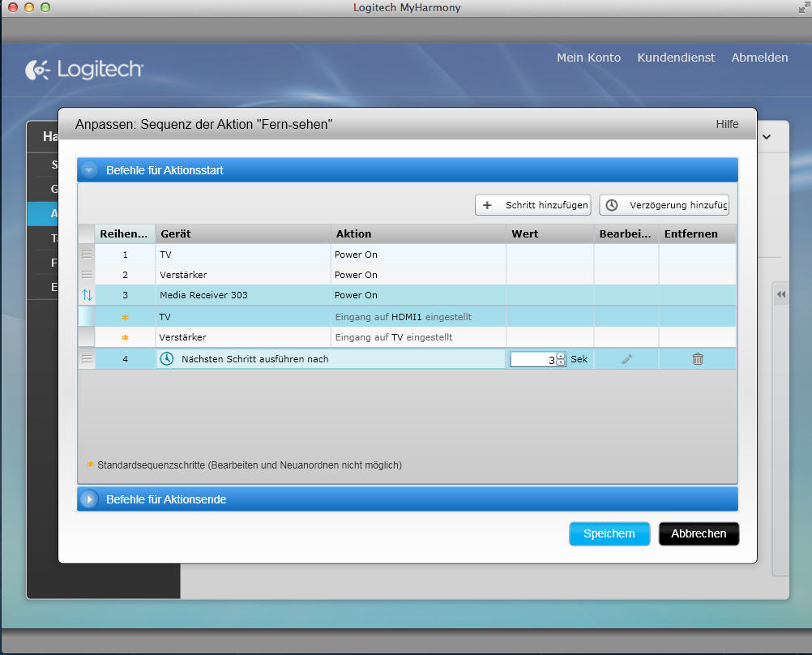Open the Hilfe link in the dialog
The width and height of the screenshot is (812, 655).
(x=727, y=124)
